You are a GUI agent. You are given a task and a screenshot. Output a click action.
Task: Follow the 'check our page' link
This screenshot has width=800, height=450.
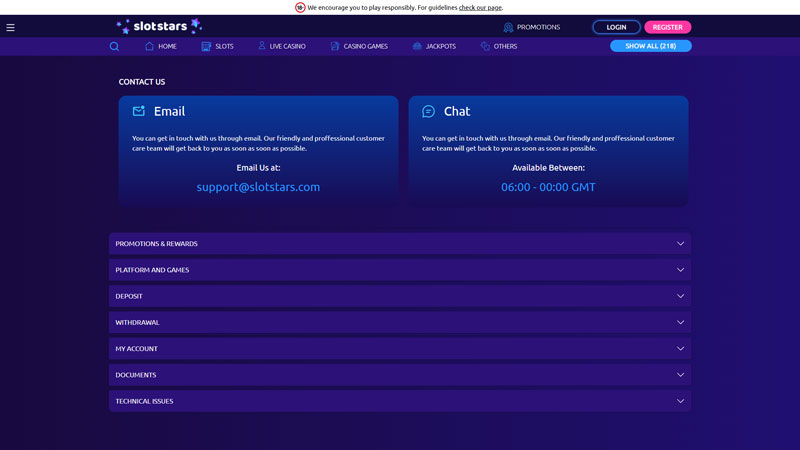tap(480, 8)
